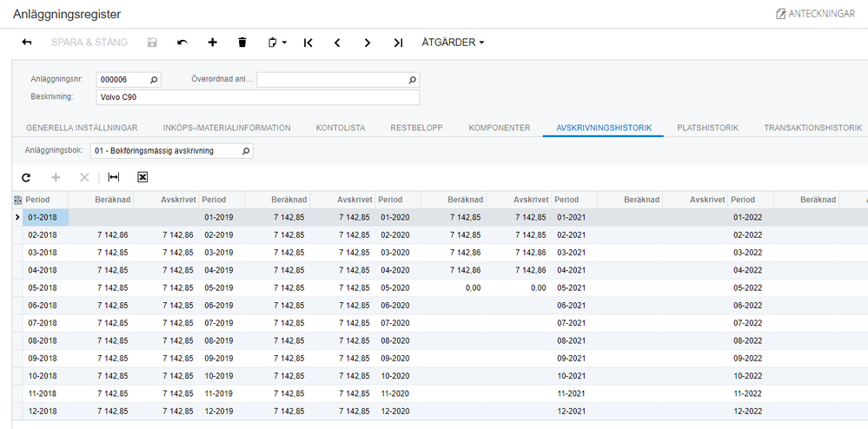Image resolution: width=868 pixels, height=429 pixels.
Task: Open the Komponenter tab
Action: pyautogui.click(x=499, y=128)
